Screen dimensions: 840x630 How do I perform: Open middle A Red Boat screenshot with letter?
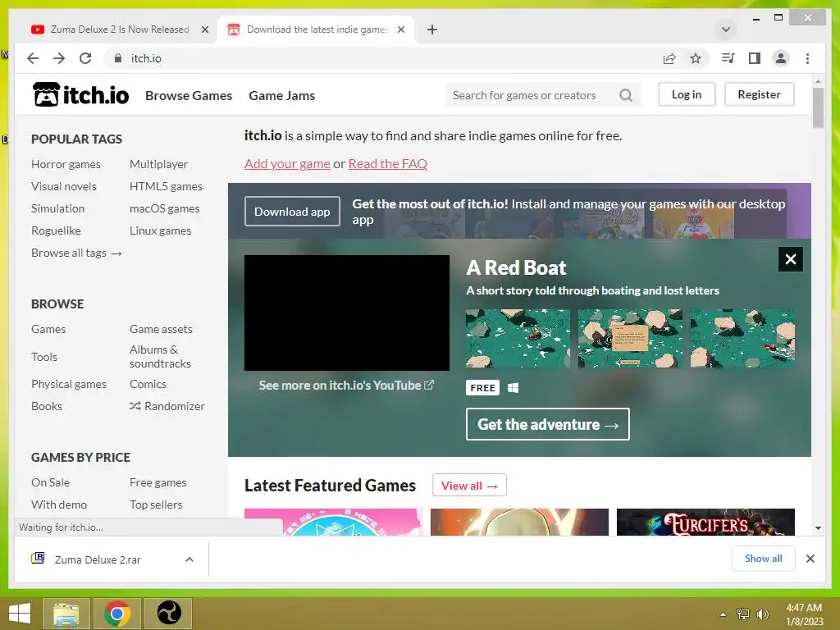(630, 338)
